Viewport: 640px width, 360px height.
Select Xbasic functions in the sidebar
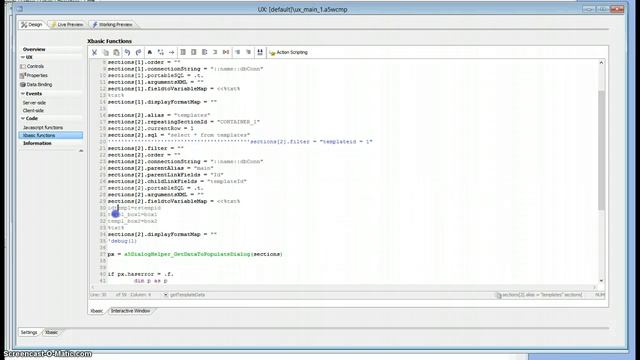coord(51,135)
